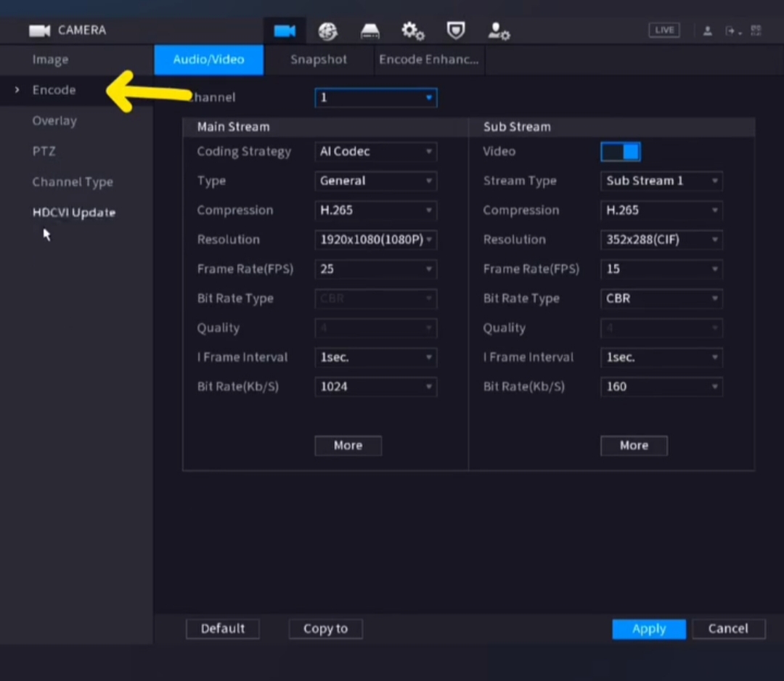Open Sub Stream Resolution 352x288(CIF) dropdown

pos(661,240)
